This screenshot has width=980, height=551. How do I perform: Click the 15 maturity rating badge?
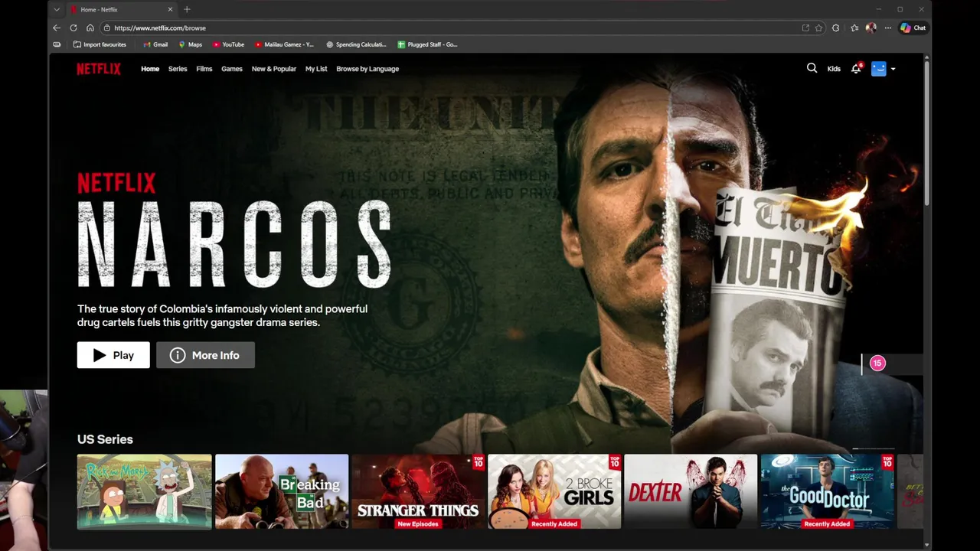coord(877,364)
